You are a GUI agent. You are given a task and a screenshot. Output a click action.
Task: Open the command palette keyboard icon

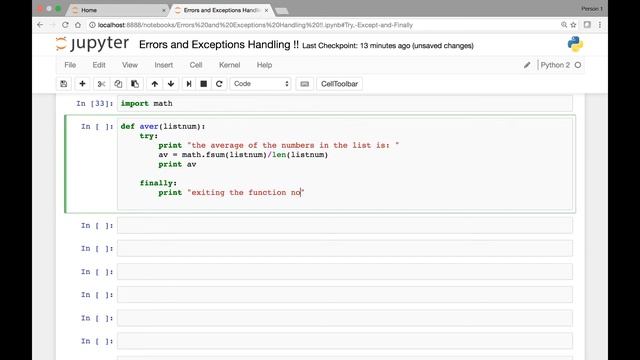(x=304, y=84)
